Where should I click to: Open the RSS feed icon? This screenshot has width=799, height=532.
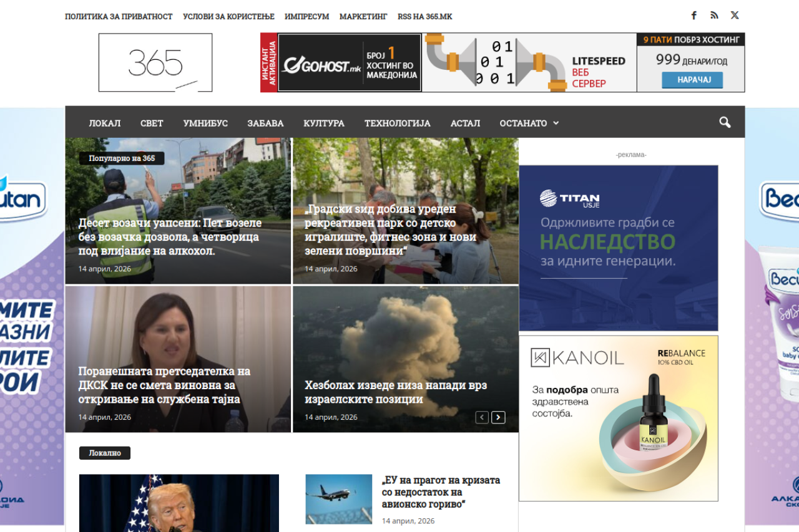pyautogui.click(x=714, y=16)
